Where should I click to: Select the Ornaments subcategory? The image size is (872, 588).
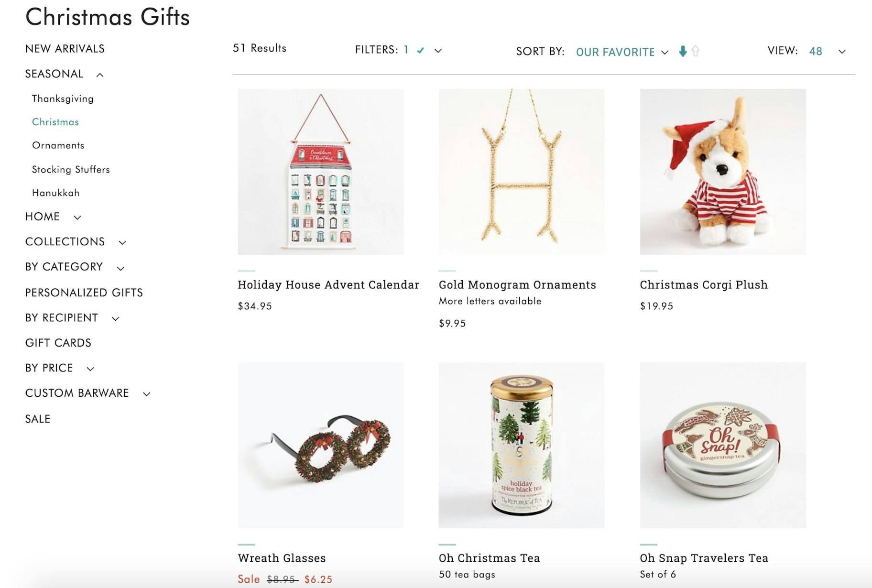click(x=58, y=145)
